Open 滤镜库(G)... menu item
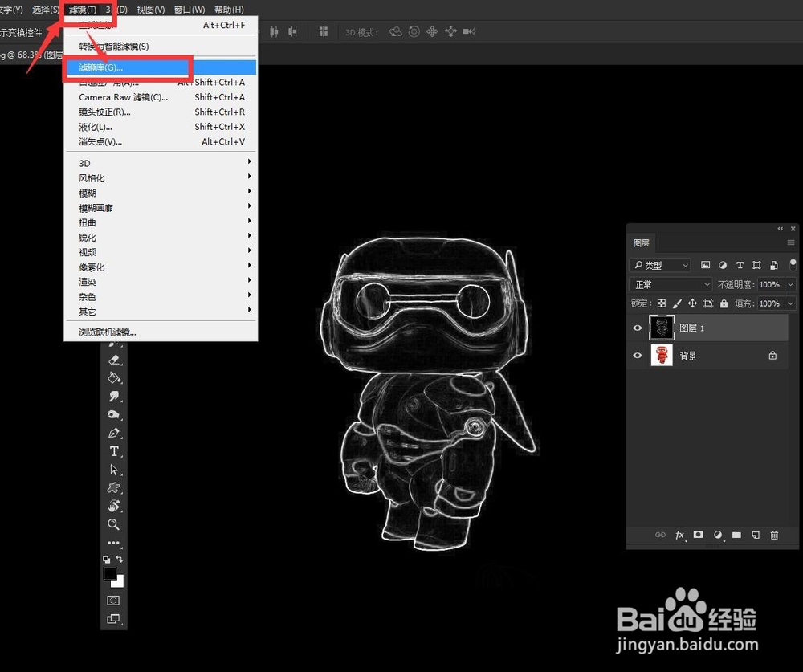The height and width of the screenshot is (672, 803). coord(160,67)
